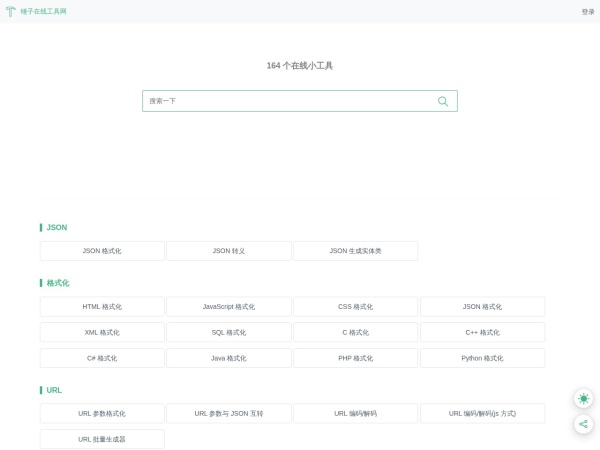The width and height of the screenshot is (600, 450).
Task: Click the 登录 login link
Action: pyautogui.click(x=588, y=12)
